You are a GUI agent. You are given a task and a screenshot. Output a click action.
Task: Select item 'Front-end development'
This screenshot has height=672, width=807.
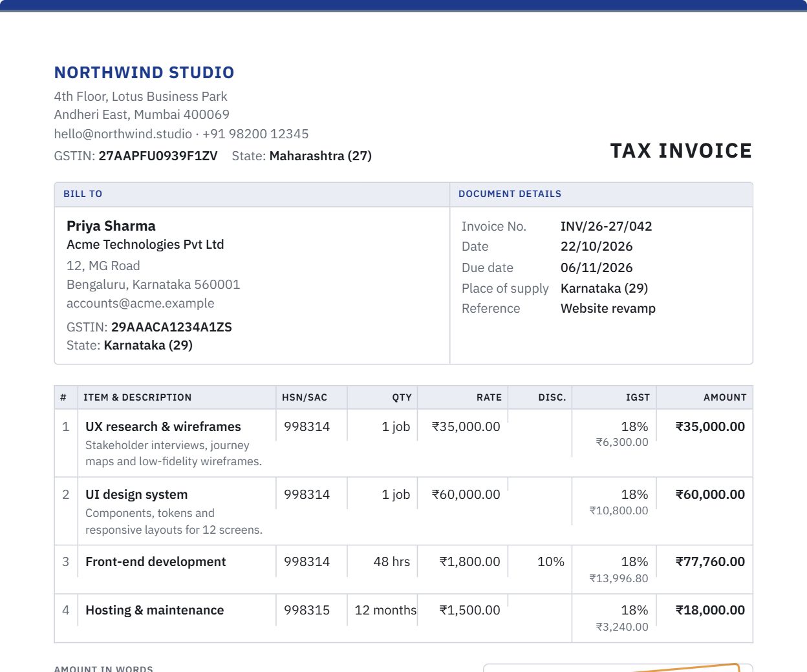click(156, 562)
